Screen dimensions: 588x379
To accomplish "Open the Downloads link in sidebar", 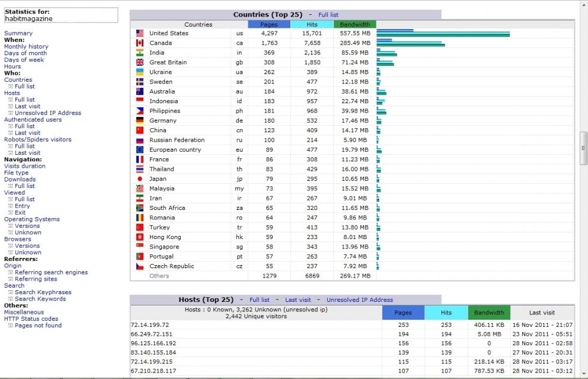I will point(20,179).
